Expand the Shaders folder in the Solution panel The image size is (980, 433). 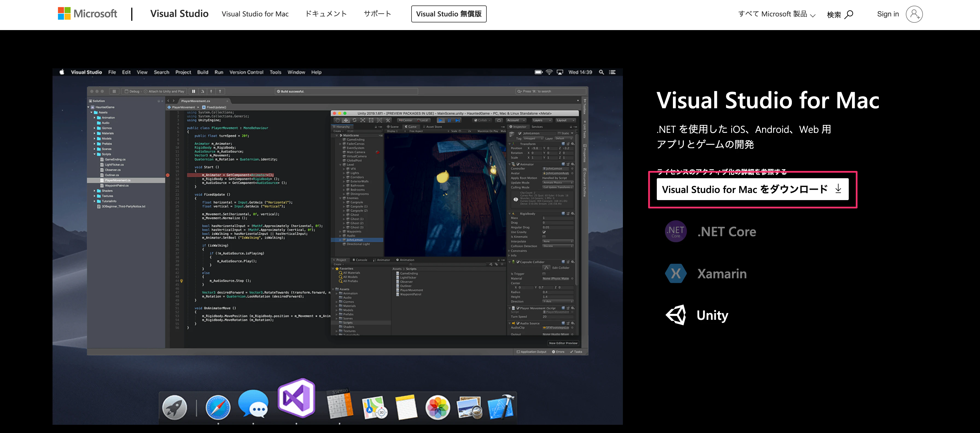95,191
